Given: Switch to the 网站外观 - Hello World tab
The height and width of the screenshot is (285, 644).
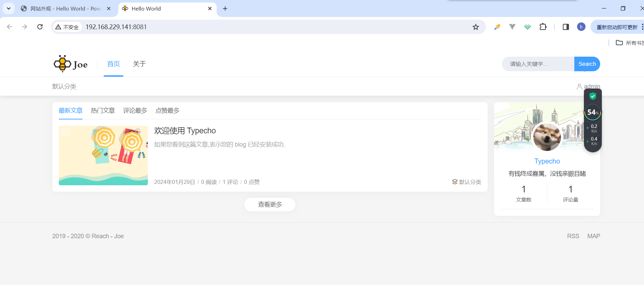Looking at the screenshot, I should click(x=66, y=8).
